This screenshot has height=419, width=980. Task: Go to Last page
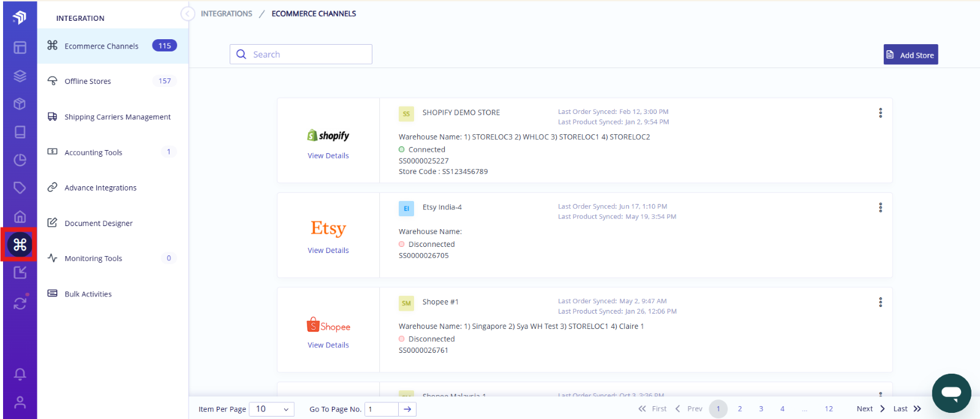[x=907, y=409]
